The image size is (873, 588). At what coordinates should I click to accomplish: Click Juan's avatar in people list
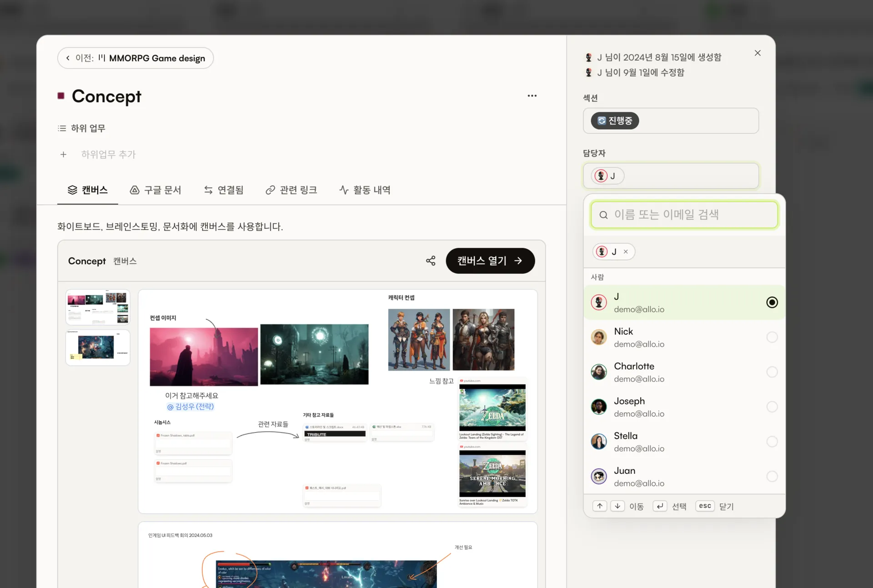pos(599,477)
